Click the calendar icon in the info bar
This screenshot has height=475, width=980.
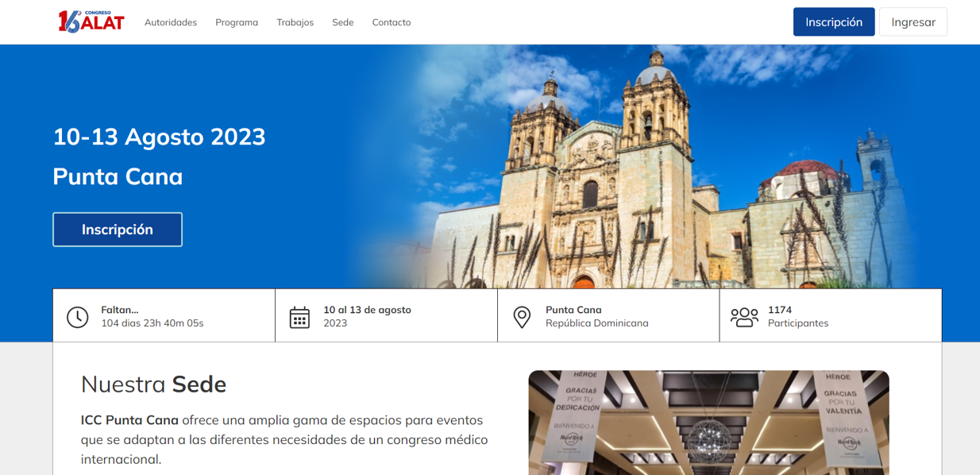click(x=299, y=317)
